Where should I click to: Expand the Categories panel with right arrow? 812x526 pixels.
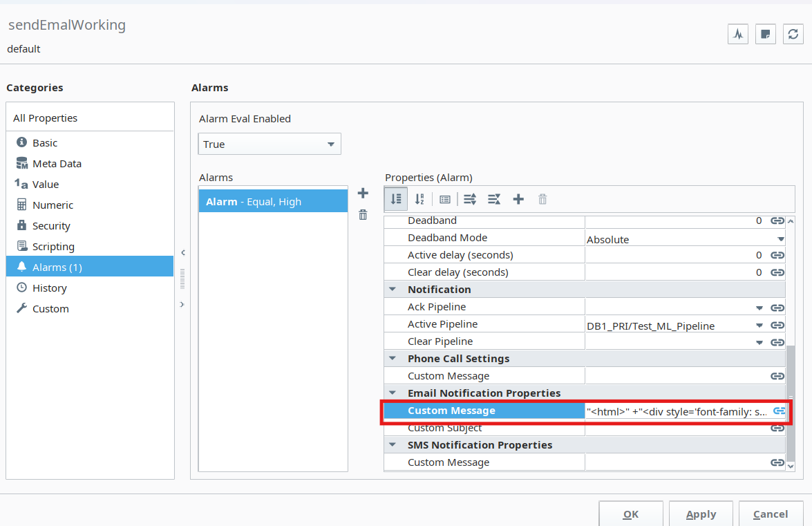click(x=182, y=304)
